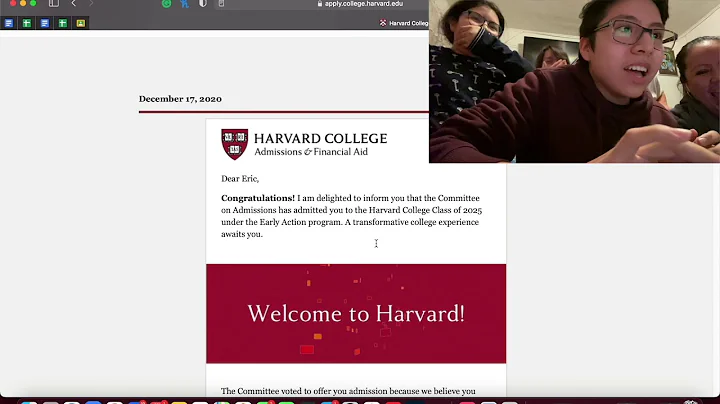Click the forward navigation arrow
The image size is (720, 404).
pos(91,4)
